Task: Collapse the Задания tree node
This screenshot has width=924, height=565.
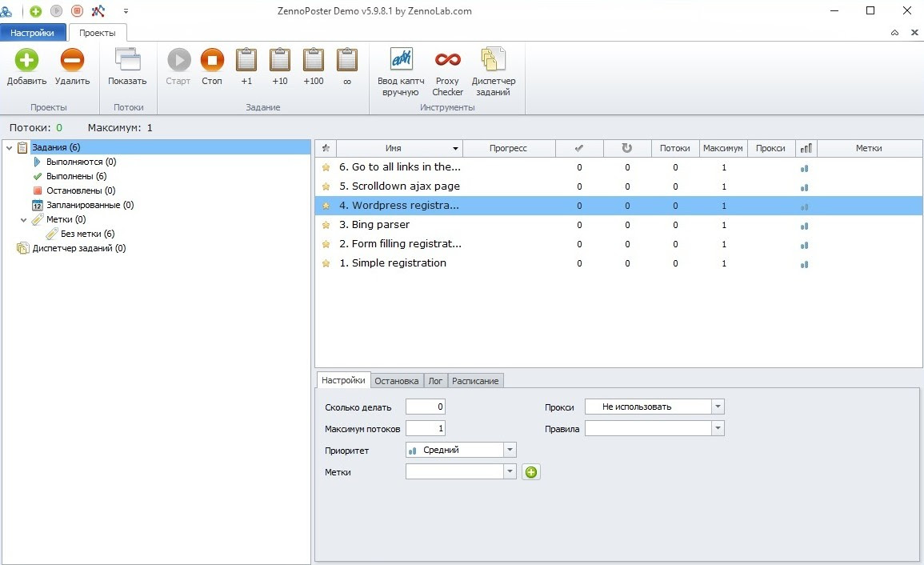Action: (x=10, y=147)
